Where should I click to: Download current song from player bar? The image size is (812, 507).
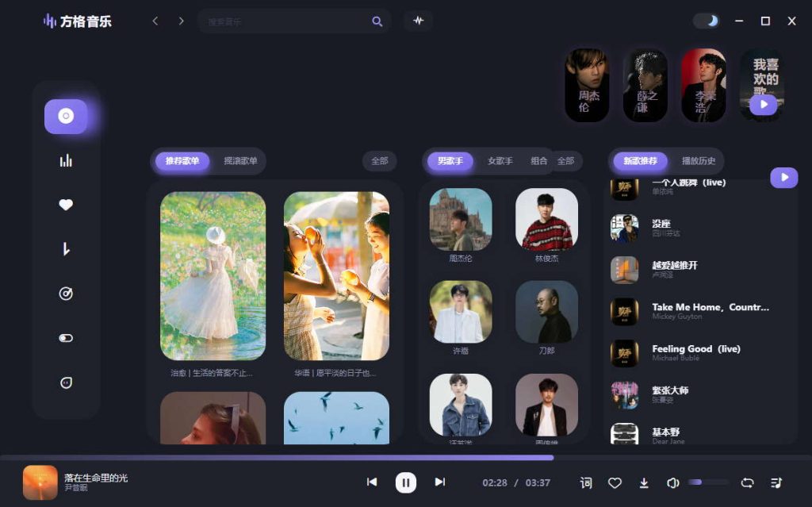tap(644, 483)
